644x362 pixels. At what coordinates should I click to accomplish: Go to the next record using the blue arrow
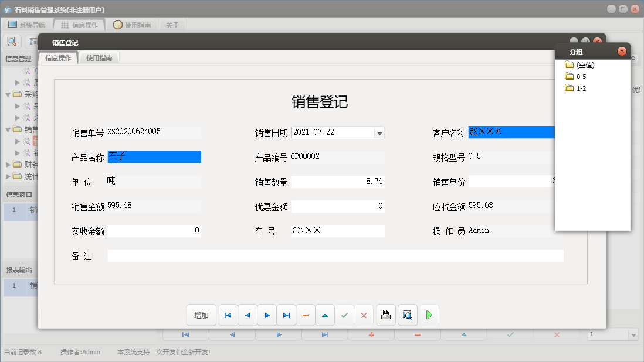pyautogui.click(x=267, y=315)
